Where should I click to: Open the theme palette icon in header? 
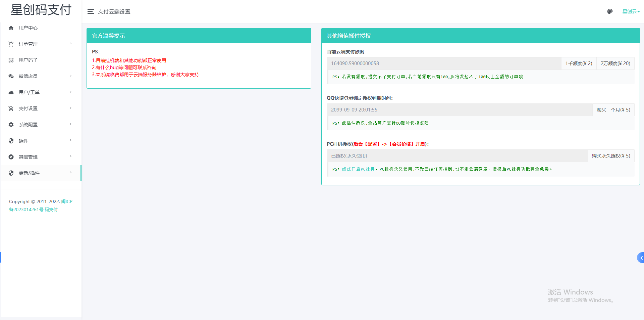tap(610, 11)
